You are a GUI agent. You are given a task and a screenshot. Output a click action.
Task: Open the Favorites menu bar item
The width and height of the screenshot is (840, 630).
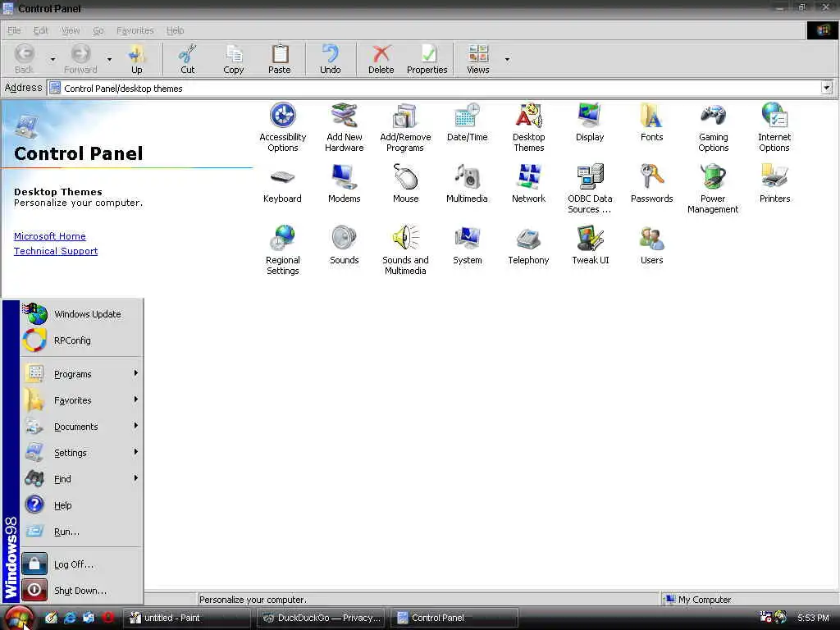135,30
